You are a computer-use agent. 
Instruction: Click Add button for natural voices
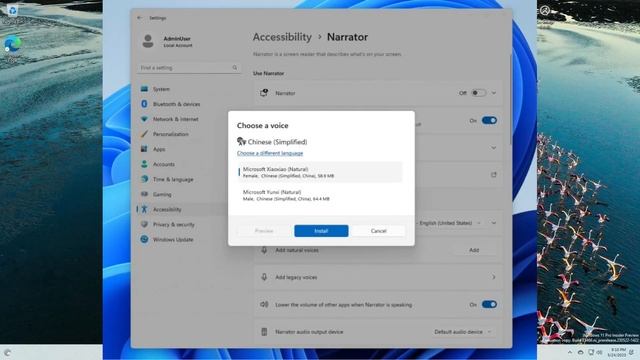click(474, 250)
